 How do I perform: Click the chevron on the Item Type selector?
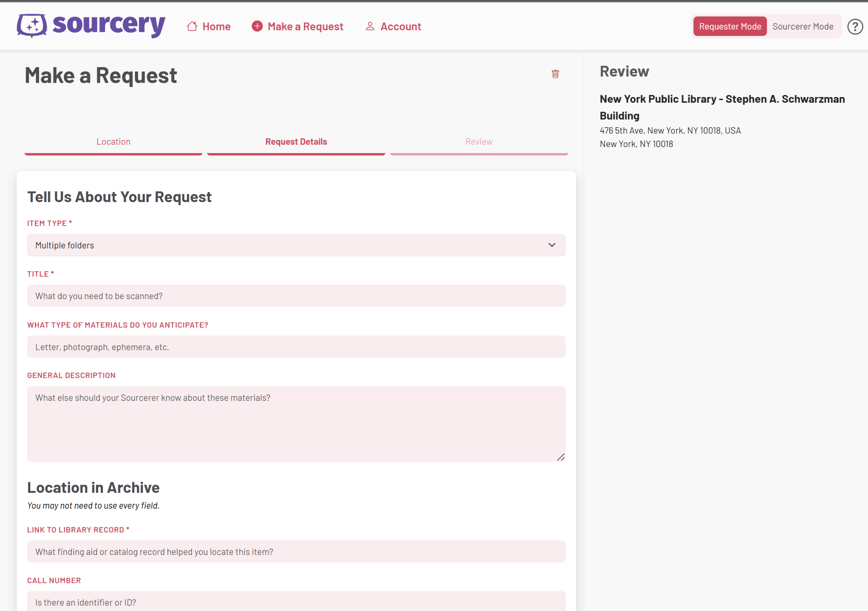(x=552, y=245)
